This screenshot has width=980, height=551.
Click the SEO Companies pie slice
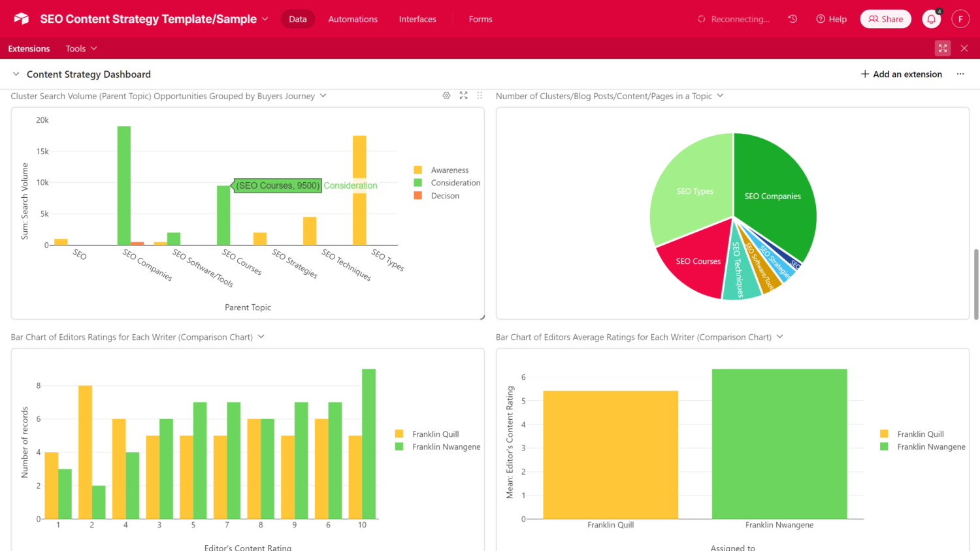(x=774, y=189)
